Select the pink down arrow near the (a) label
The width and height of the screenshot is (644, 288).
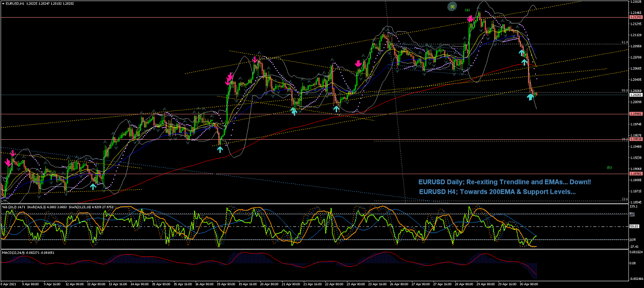(470, 18)
